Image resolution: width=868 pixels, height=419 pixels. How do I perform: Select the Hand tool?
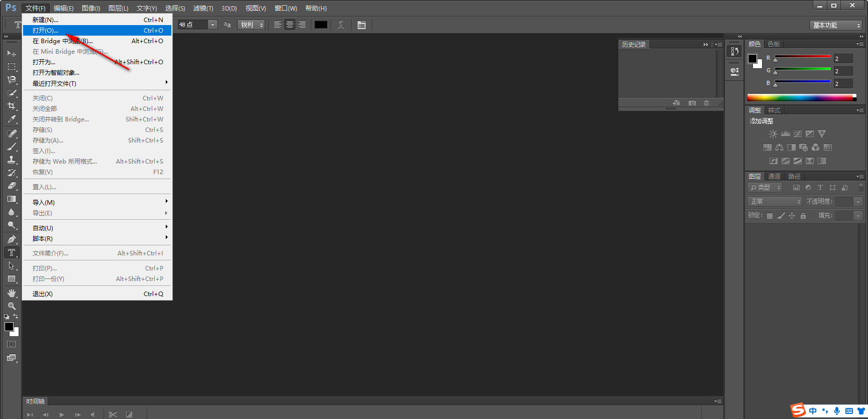point(12,293)
